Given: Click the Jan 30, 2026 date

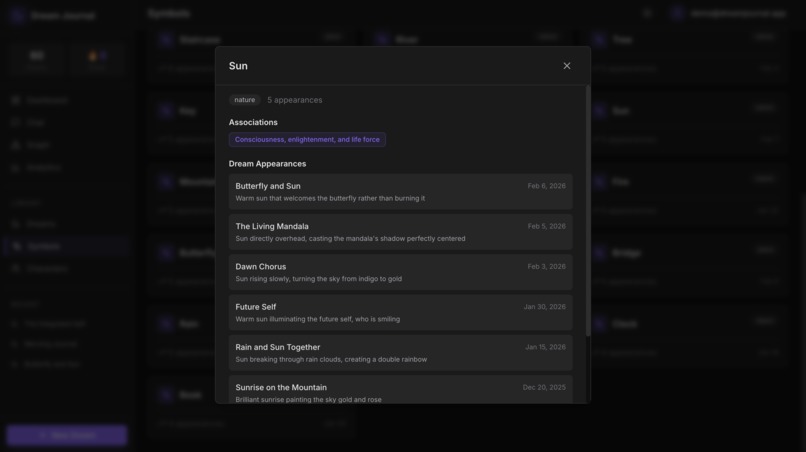Looking at the screenshot, I should click(544, 306).
